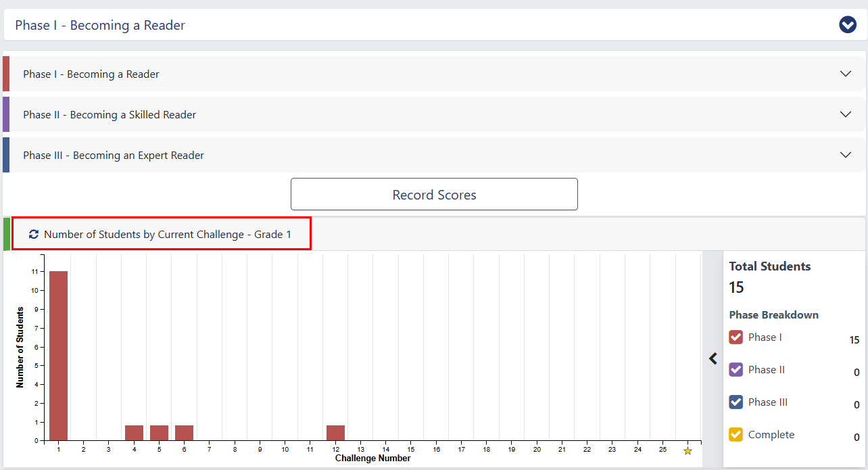Click the Challenge Number axis label

point(372,459)
